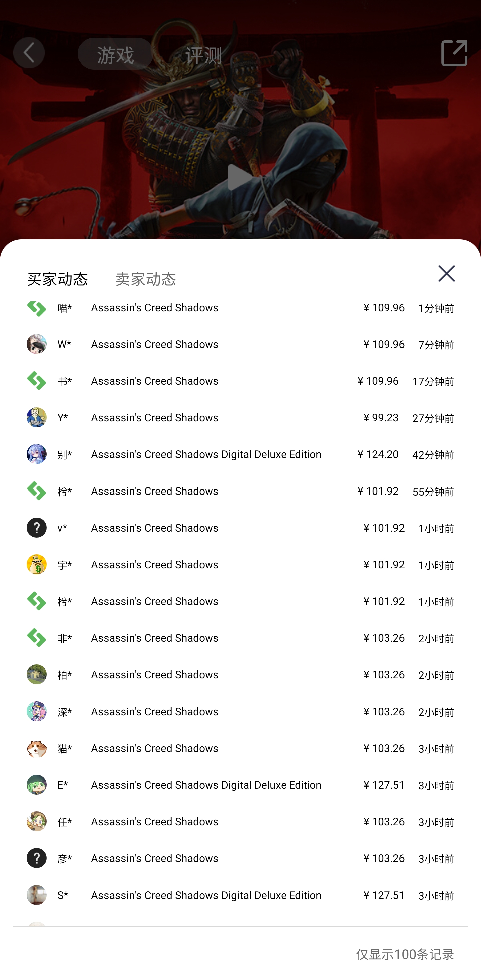481x980 pixels.
Task: Click the buyer name W*
Action: [64, 344]
